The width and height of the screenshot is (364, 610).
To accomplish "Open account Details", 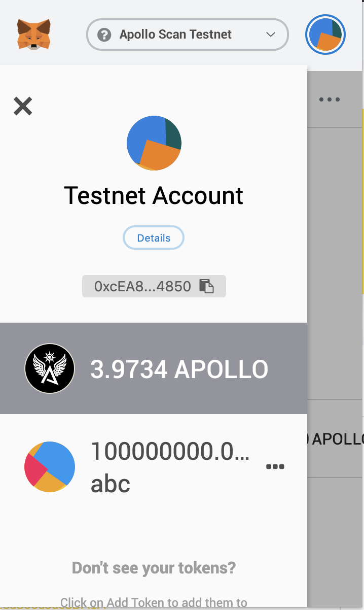I will click(154, 238).
